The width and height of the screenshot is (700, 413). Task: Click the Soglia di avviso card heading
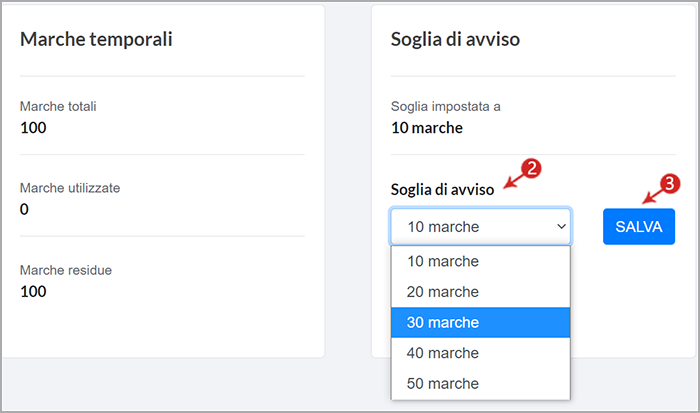point(455,39)
